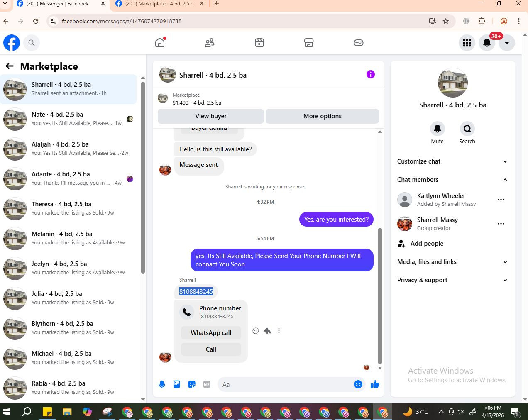Screen dimensions: 528x420
Task: Choose a sticker icon
Action: (192, 384)
